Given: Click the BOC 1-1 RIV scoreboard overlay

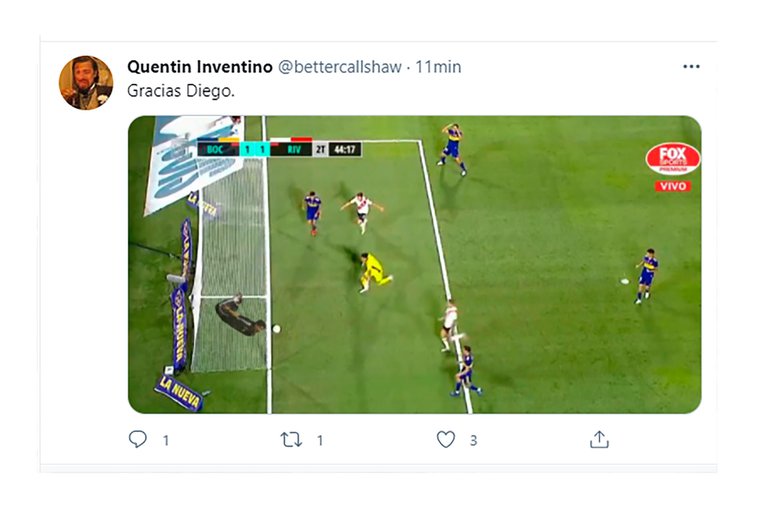Looking at the screenshot, I should [x=256, y=149].
